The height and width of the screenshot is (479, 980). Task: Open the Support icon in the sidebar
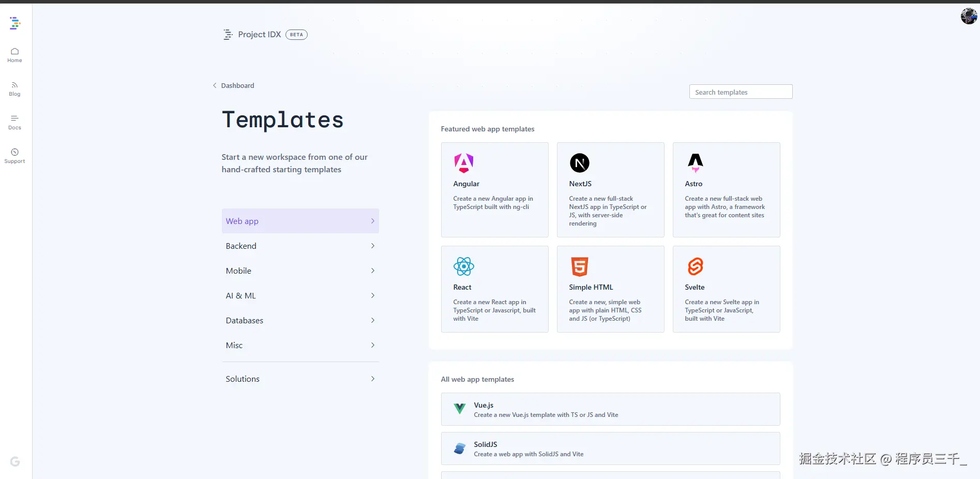point(14,152)
